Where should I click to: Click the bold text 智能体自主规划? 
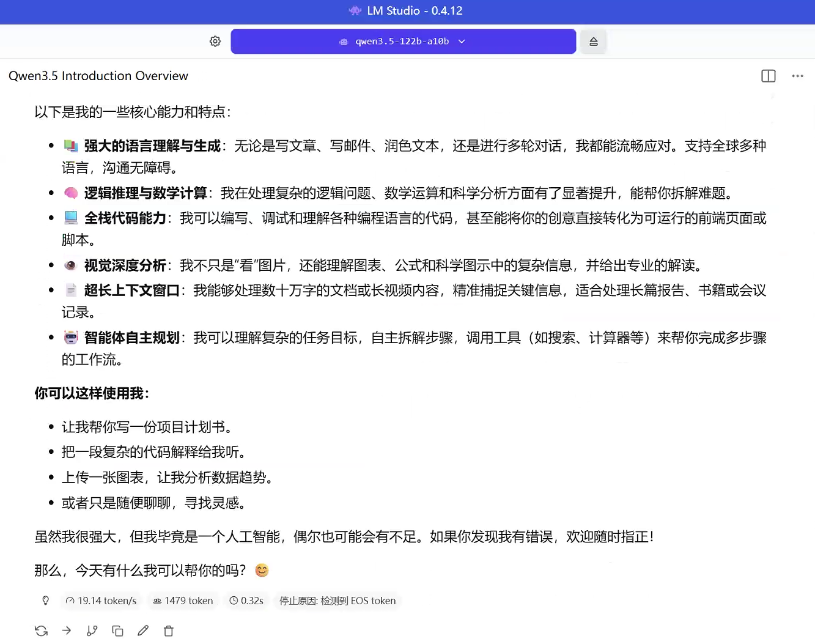[x=132, y=338]
